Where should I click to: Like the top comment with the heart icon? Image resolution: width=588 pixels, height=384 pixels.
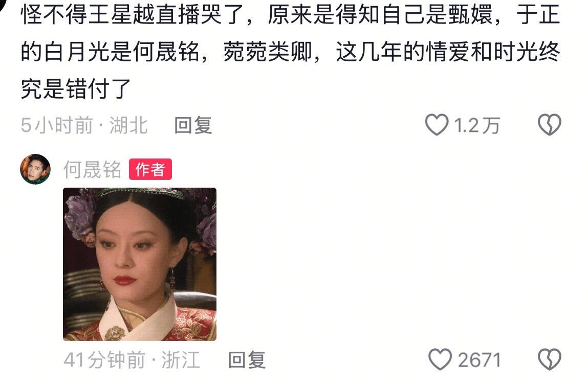click(437, 125)
